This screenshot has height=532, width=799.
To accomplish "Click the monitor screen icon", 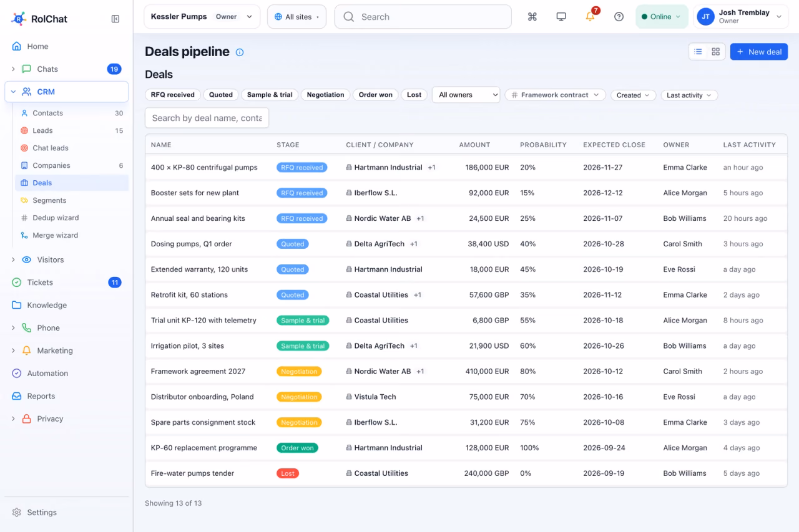I will [x=561, y=17].
